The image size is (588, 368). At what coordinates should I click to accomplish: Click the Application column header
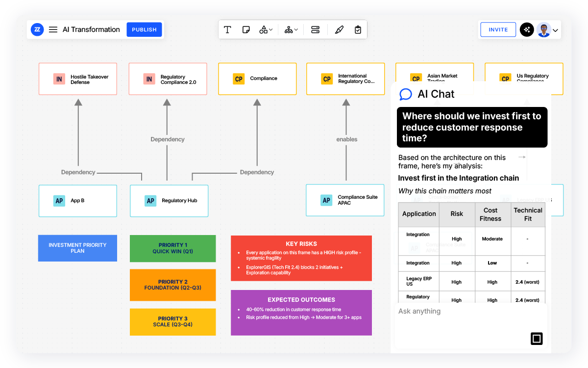[419, 214]
